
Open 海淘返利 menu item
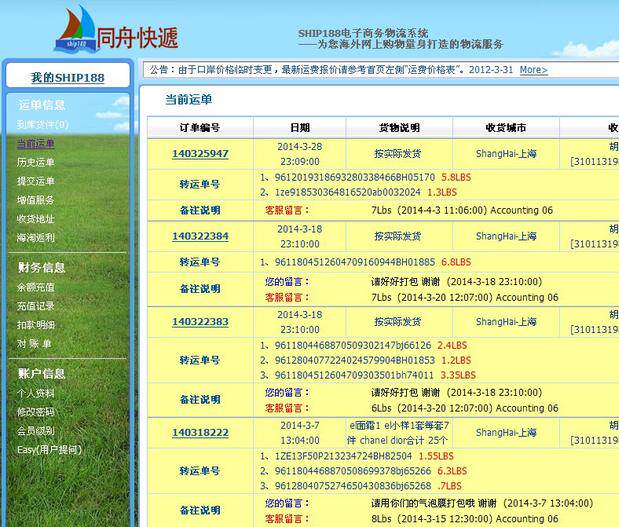pyautogui.click(x=36, y=238)
